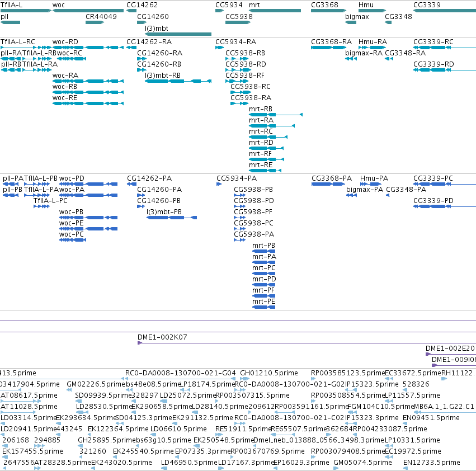Select the bigmax gene label
Screen dimensions: 476x471
(357, 17)
